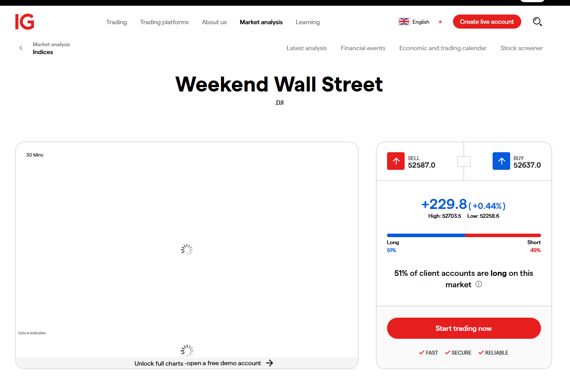Open the English language selector
The image size is (570, 392).
pos(420,22)
